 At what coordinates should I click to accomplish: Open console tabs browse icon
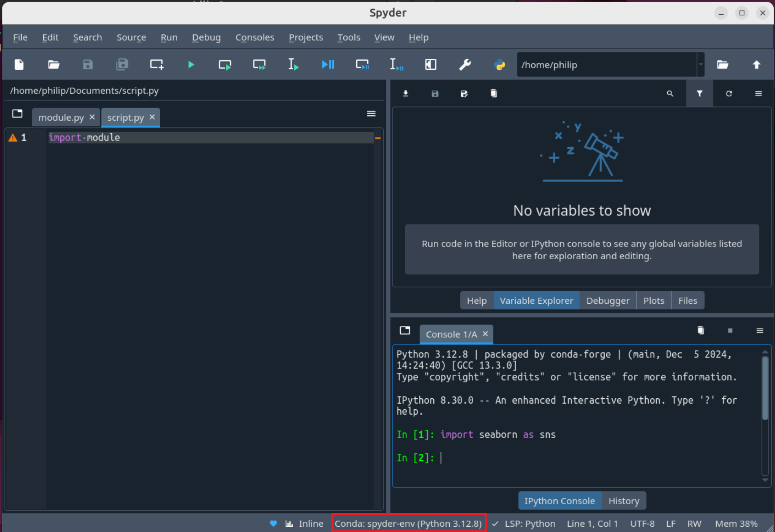click(405, 330)
